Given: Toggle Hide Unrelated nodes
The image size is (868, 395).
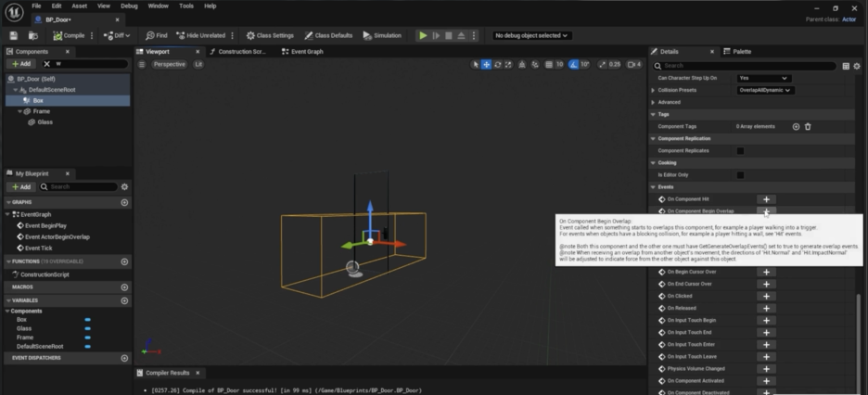Looking at the screenshot, I should pyautogui.click(x=200, y=35).
